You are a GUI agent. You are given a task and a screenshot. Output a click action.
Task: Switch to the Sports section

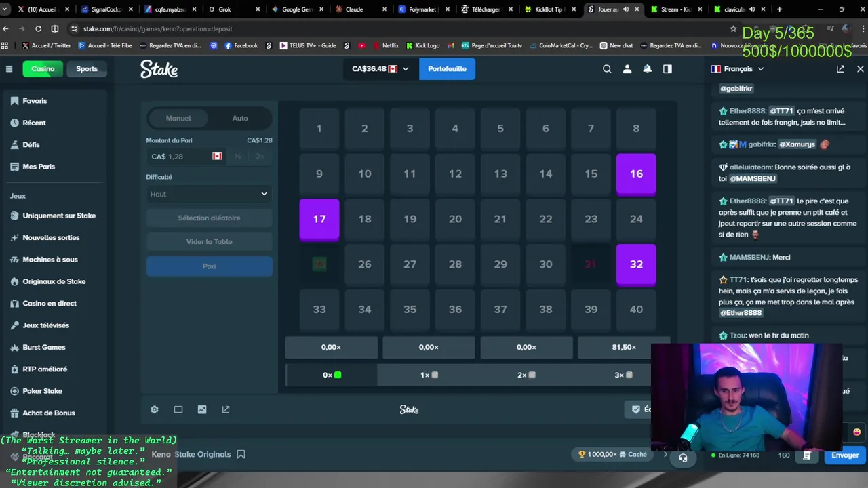pyautogui.click(x=87, y=68)
